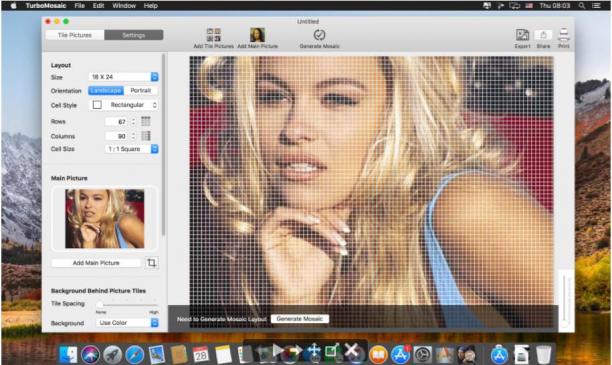The height and width of the screenshot is (365, 612).
Task: Click the Add Main Picture toolbar icon
Action: point(257,35)
